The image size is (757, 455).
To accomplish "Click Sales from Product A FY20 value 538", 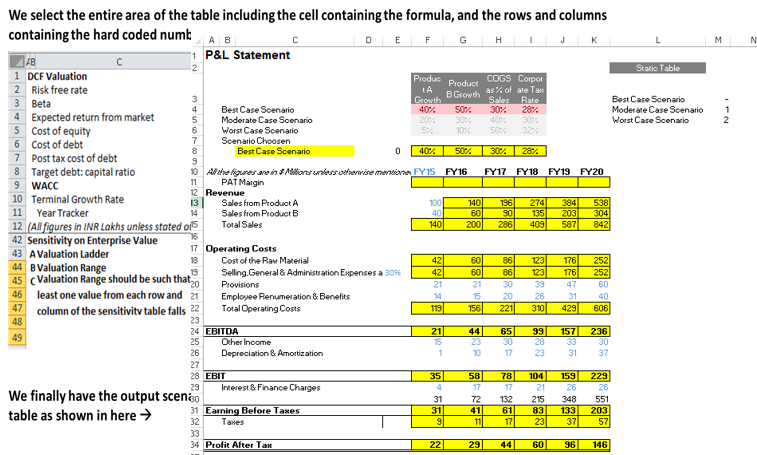I will [594, 203].
